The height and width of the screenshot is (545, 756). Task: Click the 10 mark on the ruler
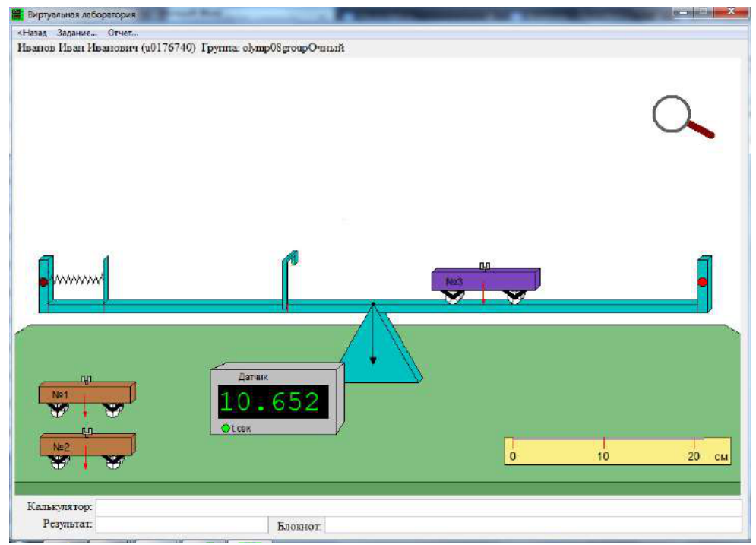(x=603, y=456)
